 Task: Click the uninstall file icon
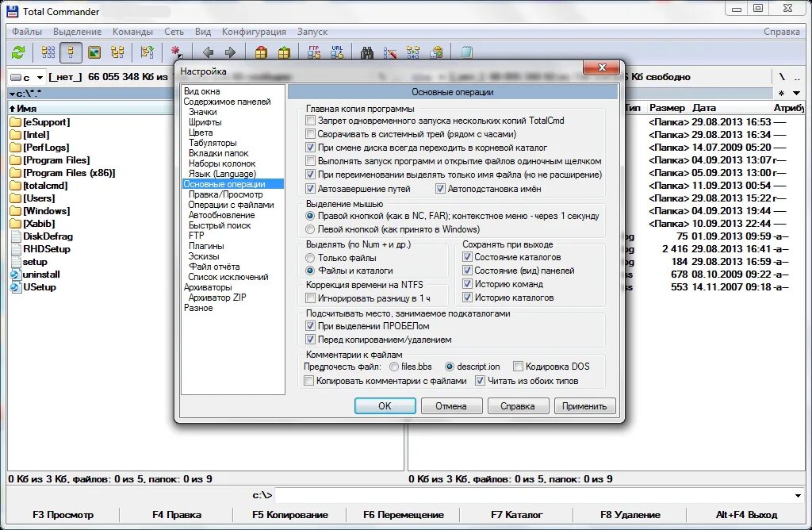coord(16,275)
